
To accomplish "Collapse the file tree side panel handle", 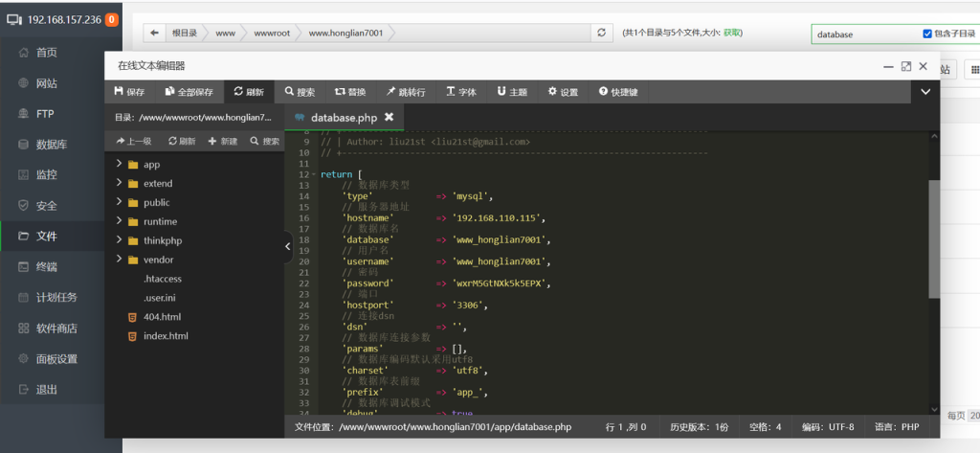I will [x=288, y=246].
